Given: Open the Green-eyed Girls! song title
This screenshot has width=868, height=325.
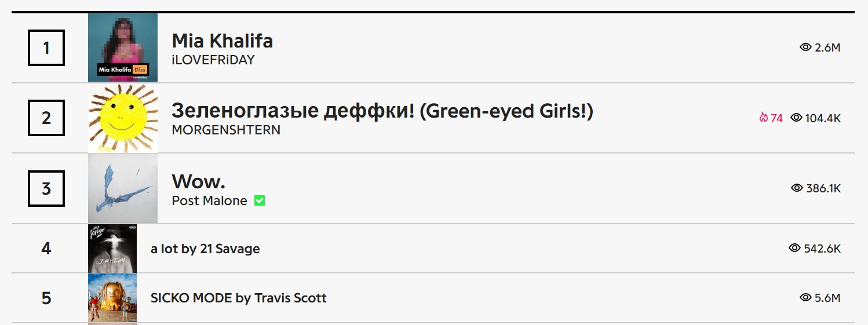Looking at the screenshot, I should tap(382, 111).
